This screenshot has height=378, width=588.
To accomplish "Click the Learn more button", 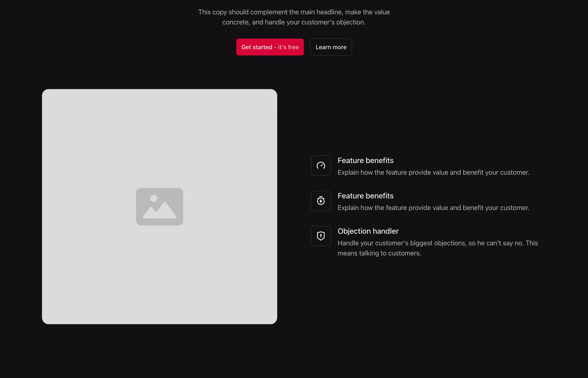I will pyautogui.click(x=331, y=47).
